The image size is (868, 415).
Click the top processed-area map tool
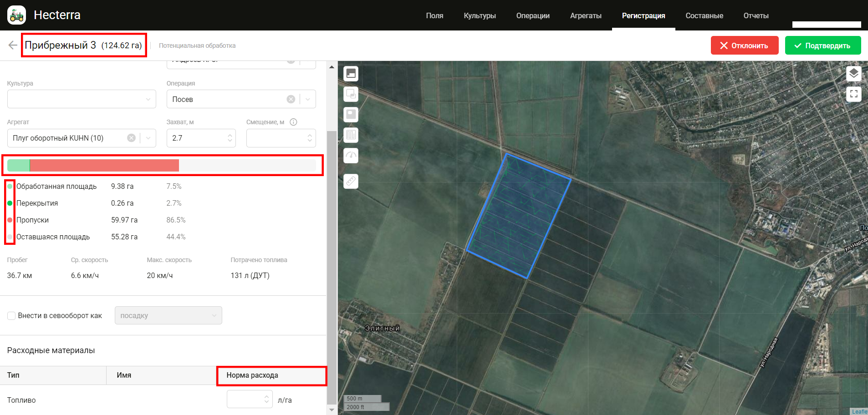(351, 73)
